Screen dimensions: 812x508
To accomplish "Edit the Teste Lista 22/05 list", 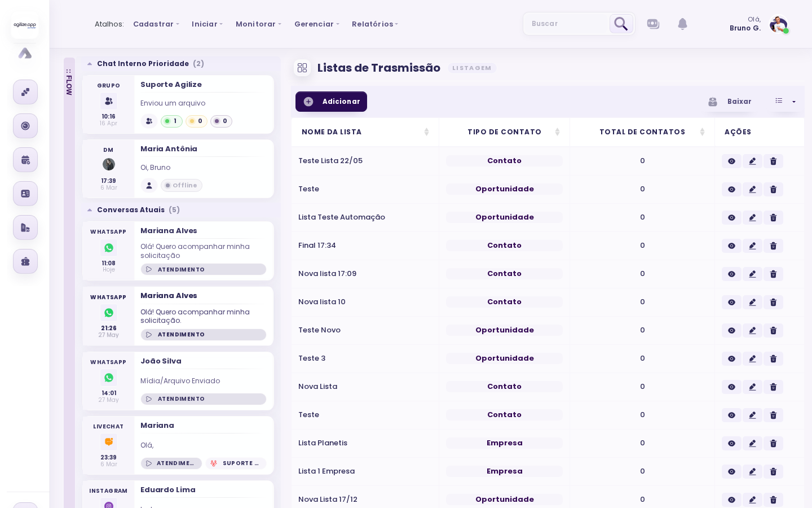I will (752, 161).
